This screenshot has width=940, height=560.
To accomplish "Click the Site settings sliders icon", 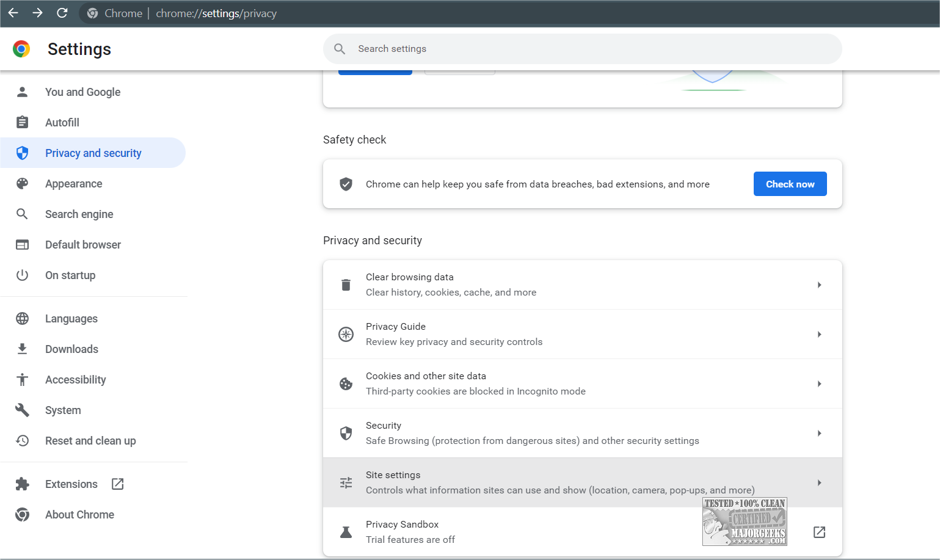I will [x=346, y=482].
